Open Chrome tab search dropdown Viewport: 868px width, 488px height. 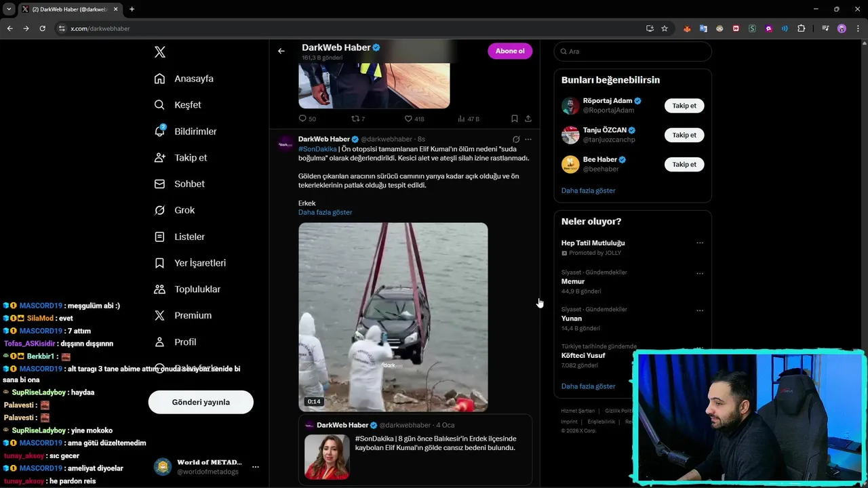(9, 9)
